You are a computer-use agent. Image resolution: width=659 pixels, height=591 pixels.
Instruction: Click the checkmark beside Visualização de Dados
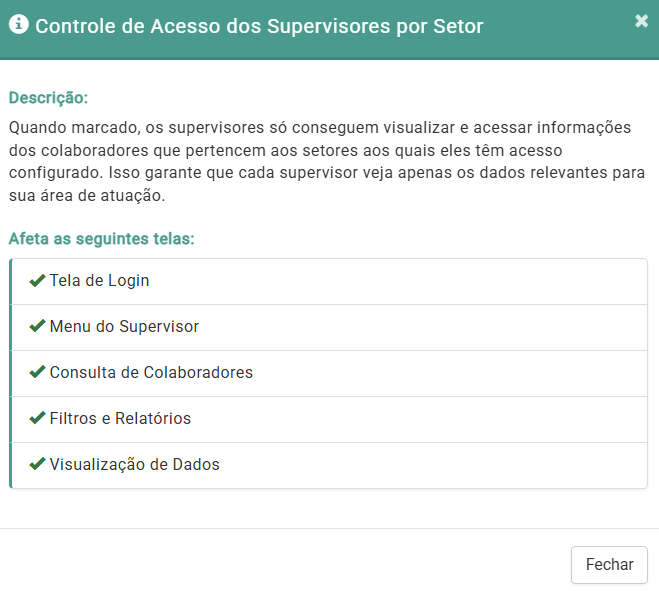[x=38, y=464]
